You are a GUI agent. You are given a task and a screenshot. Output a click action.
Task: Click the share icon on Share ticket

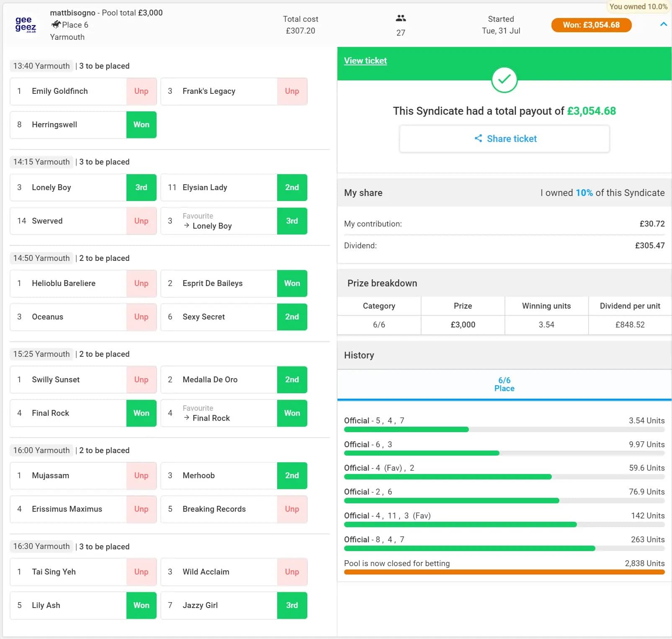click(478, 139)
